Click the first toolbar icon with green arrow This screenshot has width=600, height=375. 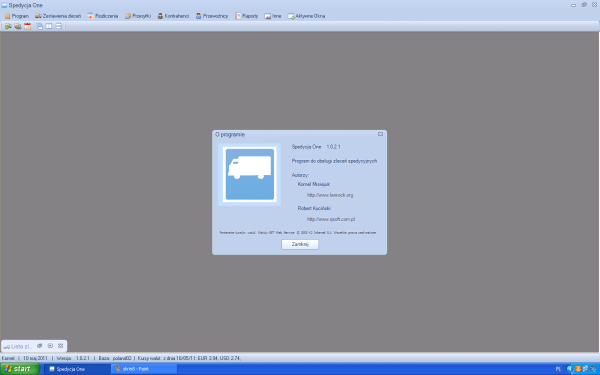(x=8, y=26)
